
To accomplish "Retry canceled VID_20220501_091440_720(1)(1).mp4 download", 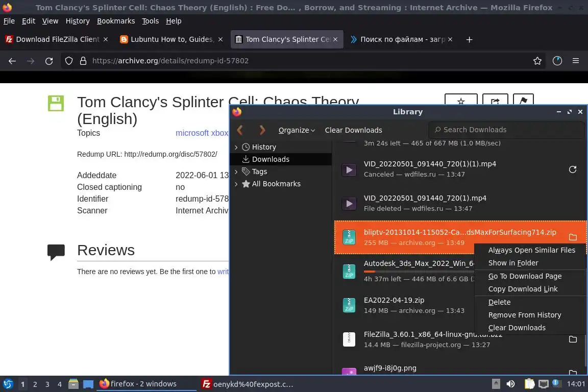I will pos(572,169).
